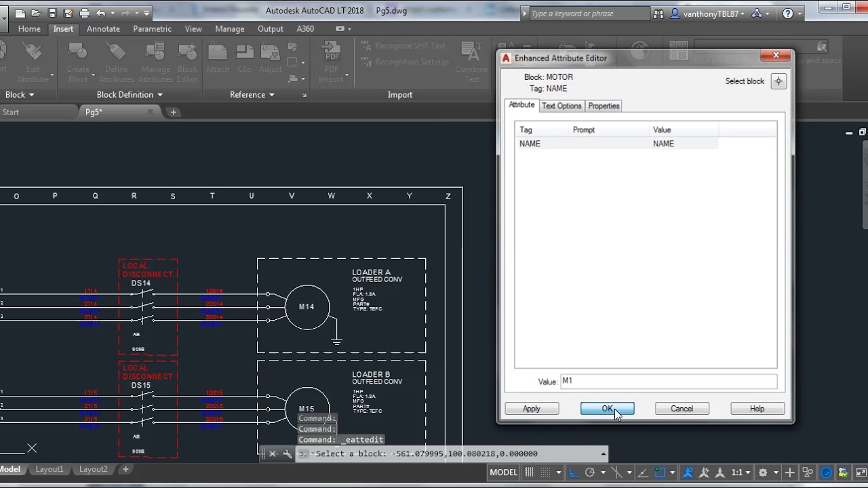Image resolution: width=868 pixels, height=488 pixels.
Task: Open the object snap settings dropdown arrow
Action: click(673, 472)
